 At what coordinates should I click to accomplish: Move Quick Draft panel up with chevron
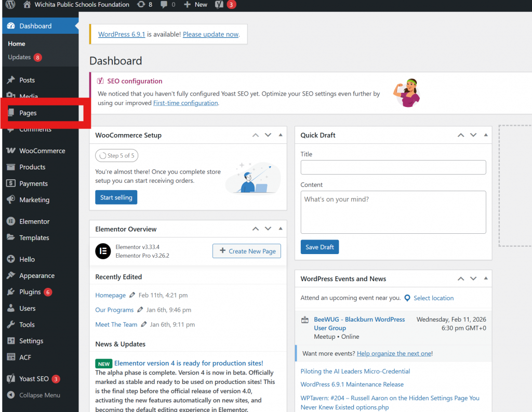460,135
